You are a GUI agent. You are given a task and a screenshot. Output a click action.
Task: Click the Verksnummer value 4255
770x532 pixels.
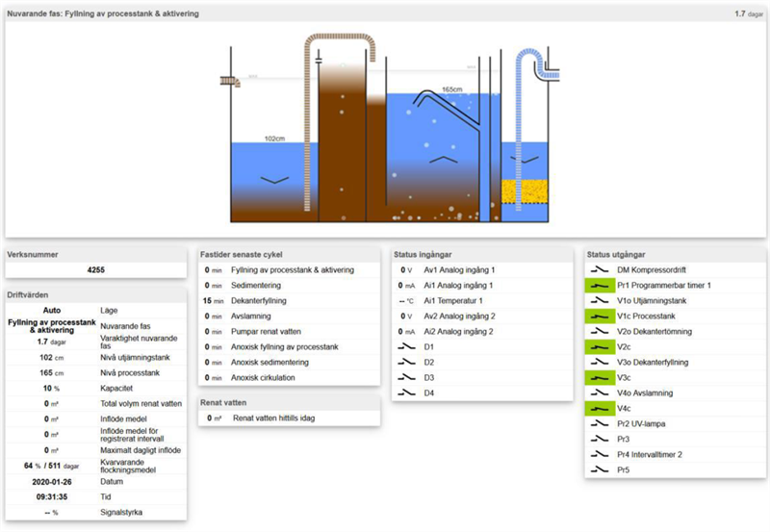coord(96,270)
